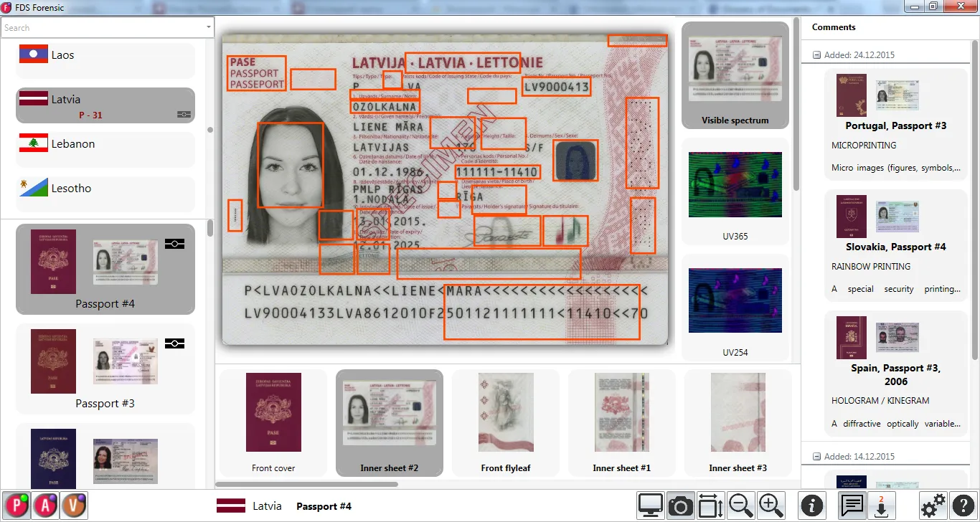Viewport: 980px width, 522px height.
Task: Click the camera icon in toolbar
Action: point(680,506)
